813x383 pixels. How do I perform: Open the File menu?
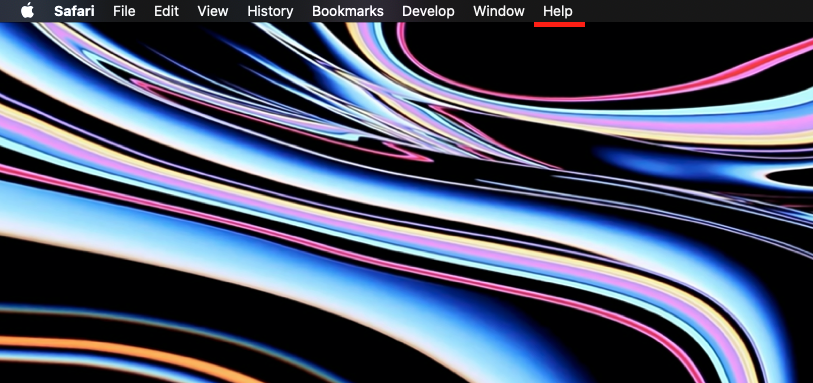124,11
